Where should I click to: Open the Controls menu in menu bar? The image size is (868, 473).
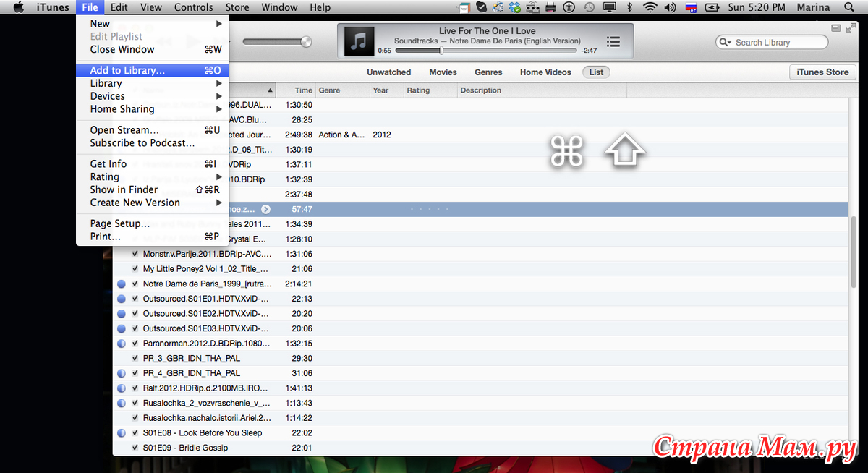(x=194, y=7)
